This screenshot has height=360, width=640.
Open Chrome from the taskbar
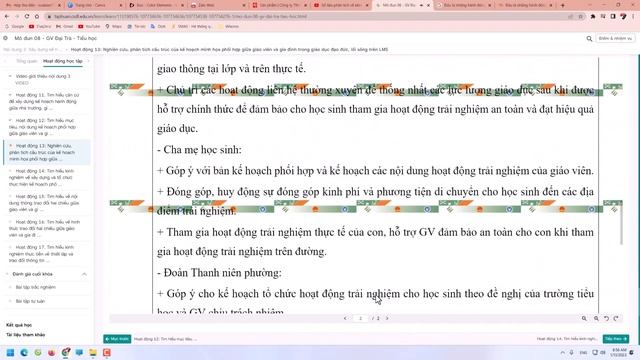(x=65, y=353)
